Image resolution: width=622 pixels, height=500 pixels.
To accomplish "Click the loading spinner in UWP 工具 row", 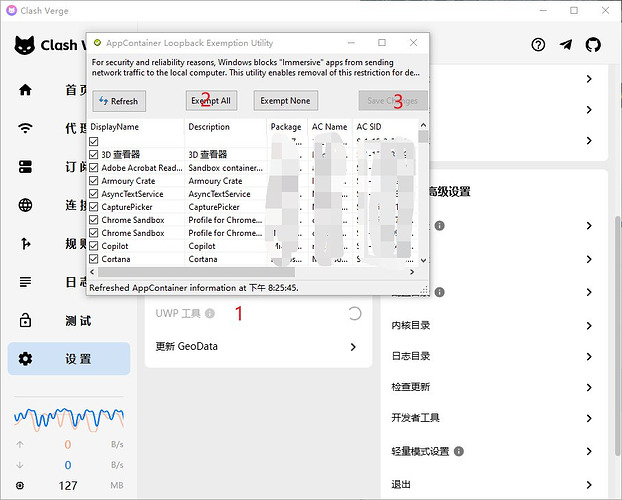I will point(354,313).
